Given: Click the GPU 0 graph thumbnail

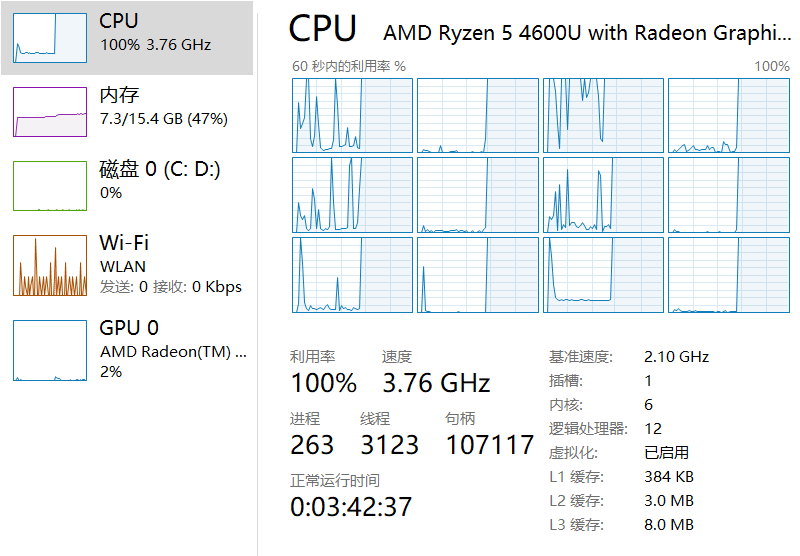Looking at the screenshot, I should click(50, 350).
